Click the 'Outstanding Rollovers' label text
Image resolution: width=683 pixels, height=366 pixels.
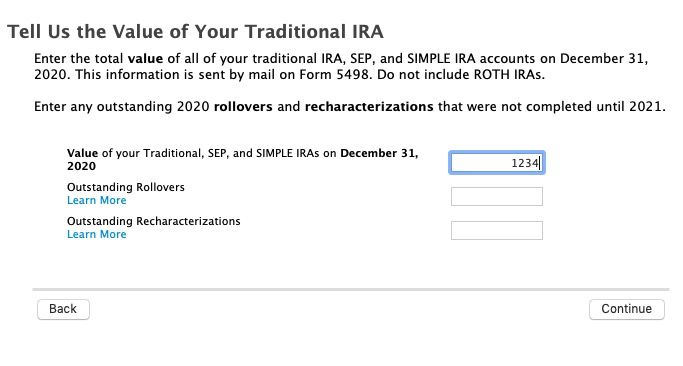point(126,187)
